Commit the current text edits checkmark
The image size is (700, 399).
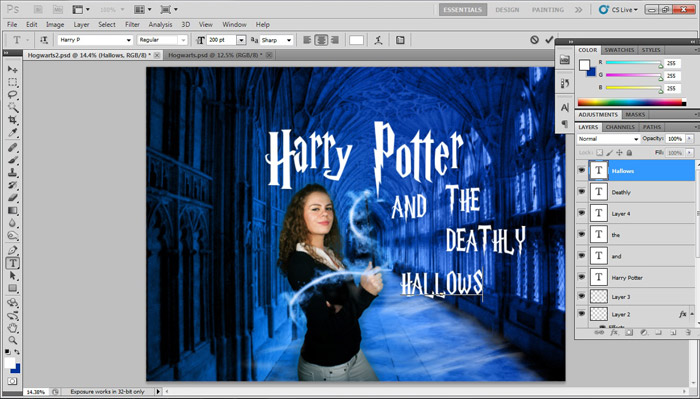(550, 40)
